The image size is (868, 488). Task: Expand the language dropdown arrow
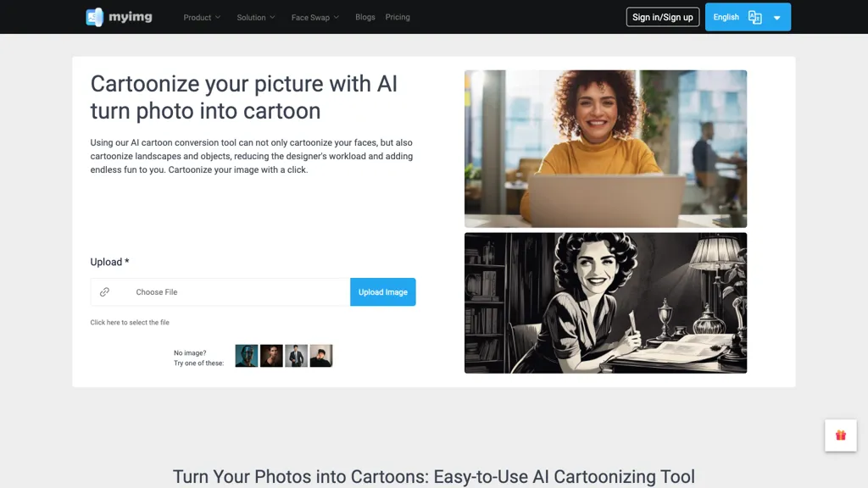tap(776, 18)
